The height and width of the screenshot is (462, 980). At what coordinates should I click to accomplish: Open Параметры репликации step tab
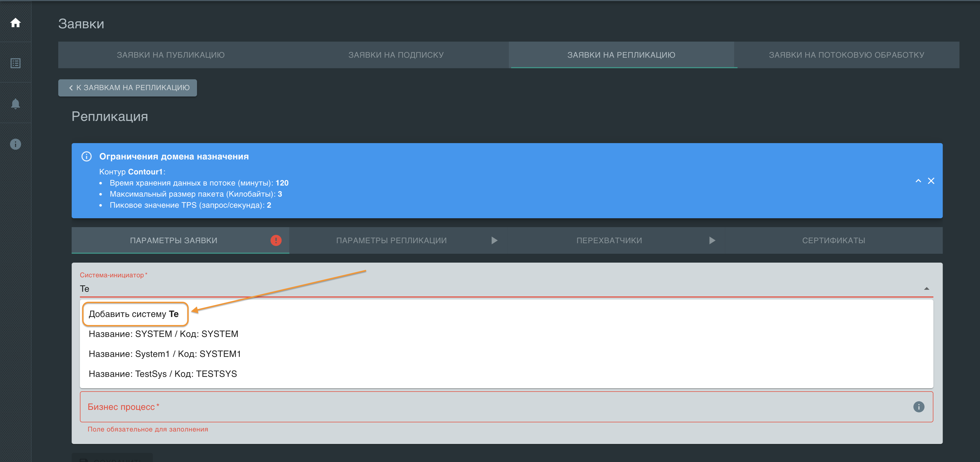pyautogui.click(x=391, y=241)
